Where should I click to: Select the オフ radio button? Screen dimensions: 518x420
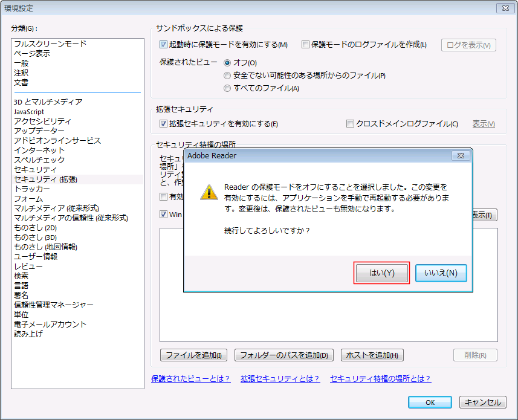[227, 63]
